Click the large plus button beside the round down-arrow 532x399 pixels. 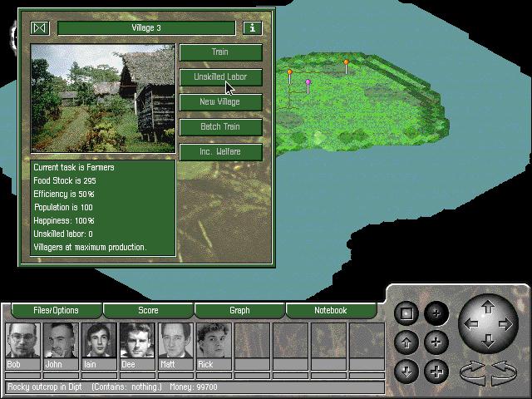click(436, 372)
